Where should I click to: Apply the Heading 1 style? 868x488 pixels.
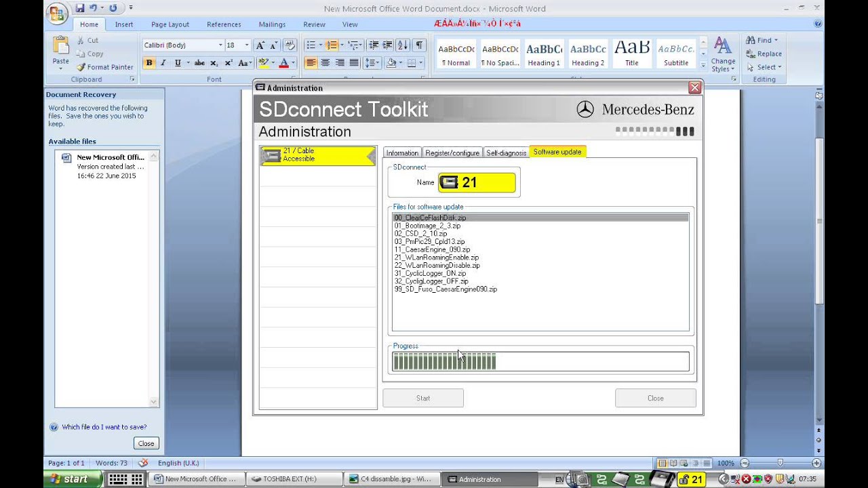click(x=544, y=54)
